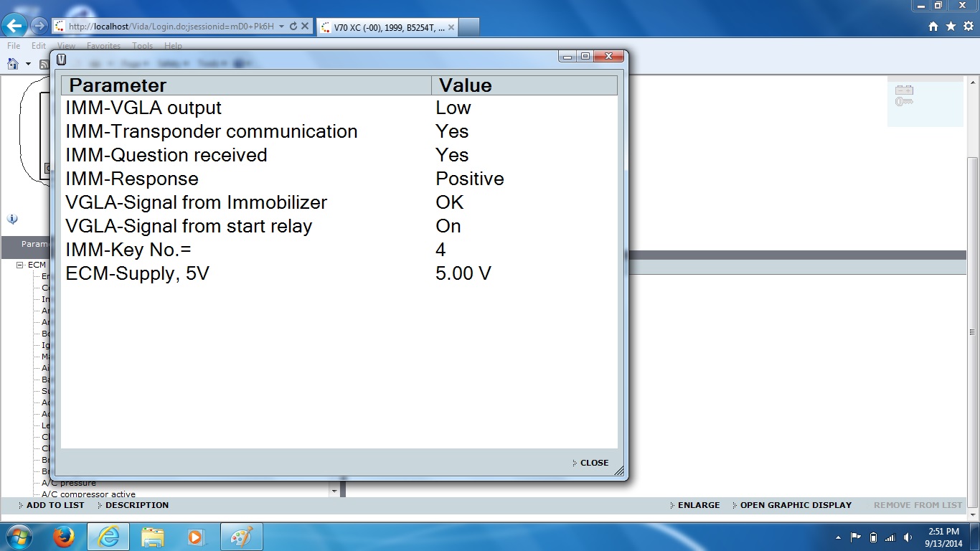Launch Paint from the taskbar
This screenshot has height=551, width=980.
pyautogui.click(x=240, y=537)
